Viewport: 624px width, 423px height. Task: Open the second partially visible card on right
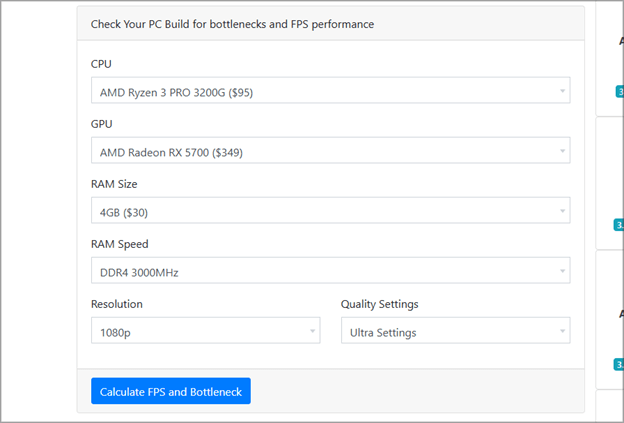pos(612,180)
